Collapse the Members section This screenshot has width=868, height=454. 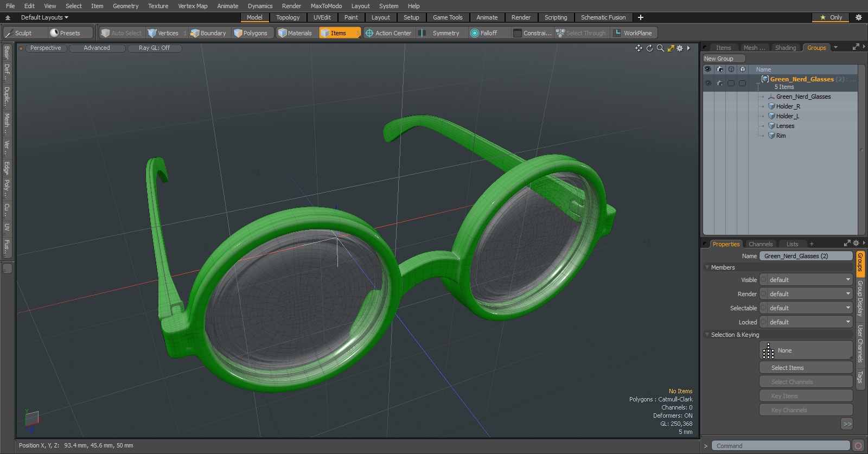[x=707, y=267]
